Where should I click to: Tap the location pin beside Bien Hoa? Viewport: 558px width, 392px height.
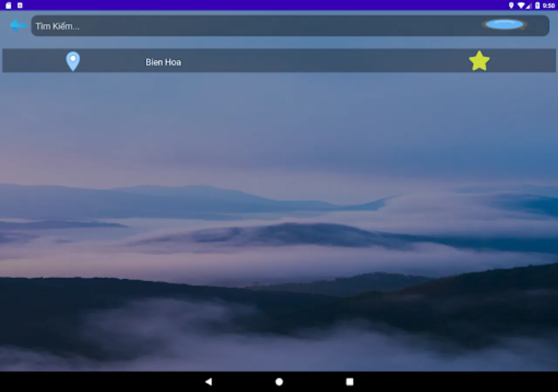(73, 61)
